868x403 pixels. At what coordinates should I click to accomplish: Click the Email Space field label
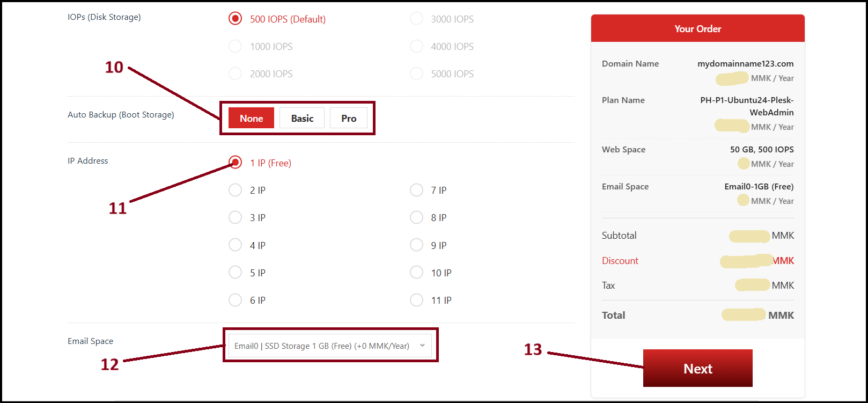point(90,341)
